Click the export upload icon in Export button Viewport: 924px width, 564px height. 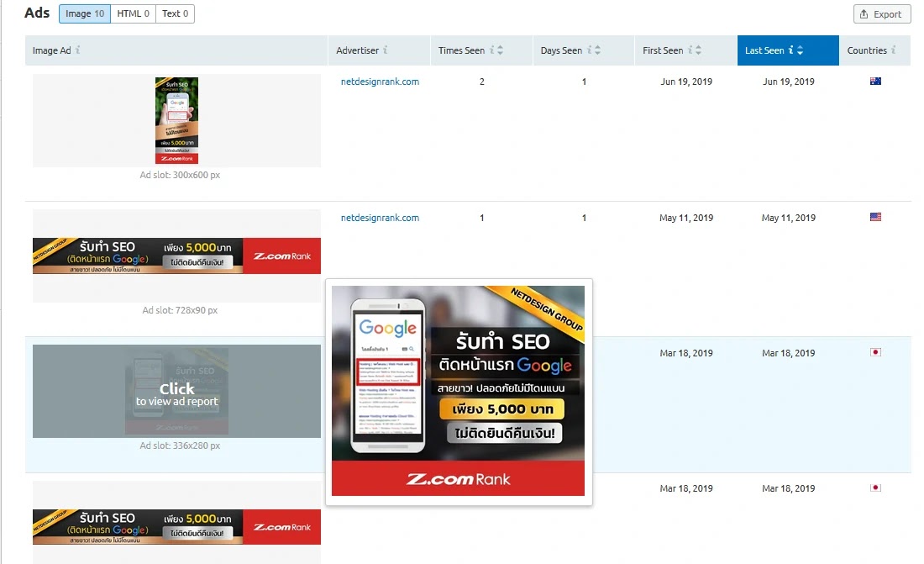(x=864, y=14)
